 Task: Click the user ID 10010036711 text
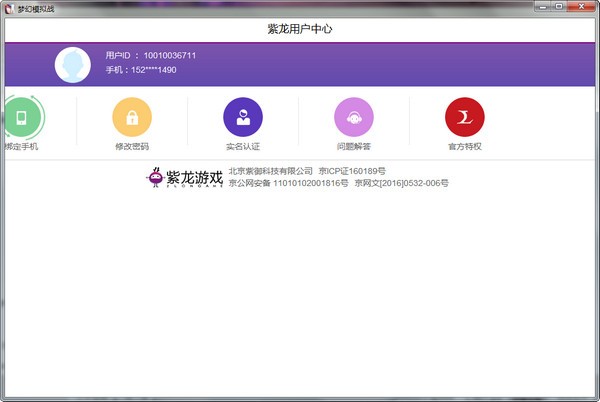pos(170,55)
